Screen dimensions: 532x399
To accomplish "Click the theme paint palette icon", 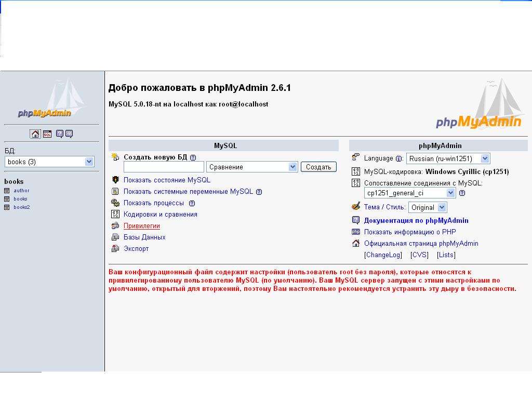I will point(355,206).
